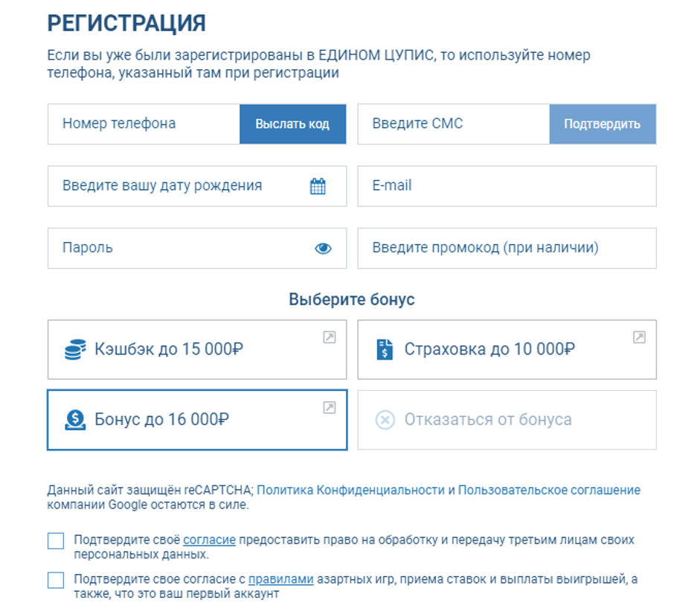Check the personal data consent checkbox
The height and width of the screenshot is (603, 700).
[x=55, y=541]
